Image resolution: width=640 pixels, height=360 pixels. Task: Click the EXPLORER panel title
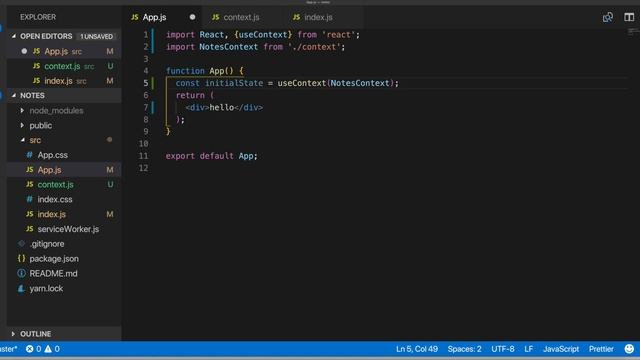tap(38, 17)
